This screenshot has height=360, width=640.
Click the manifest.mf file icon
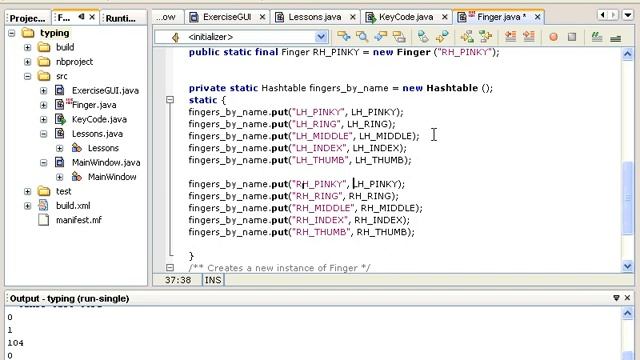pyautogui.click(x=43, y=220)
